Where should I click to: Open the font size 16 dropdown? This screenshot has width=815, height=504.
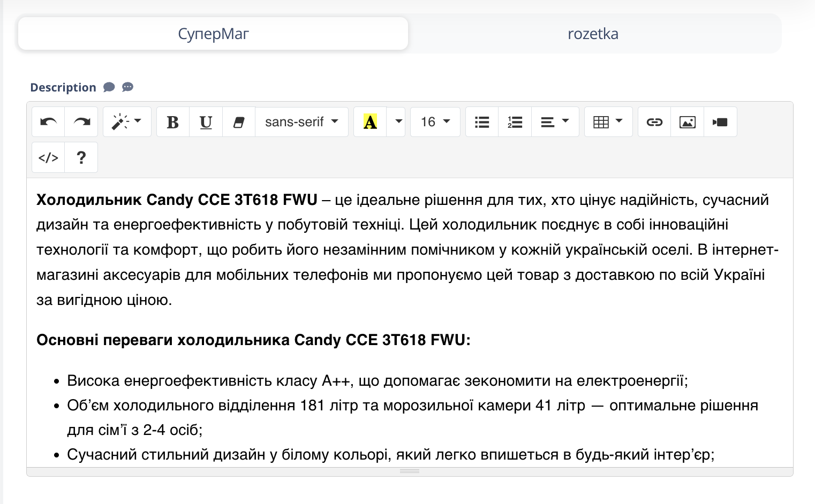(x=435, y=122)
